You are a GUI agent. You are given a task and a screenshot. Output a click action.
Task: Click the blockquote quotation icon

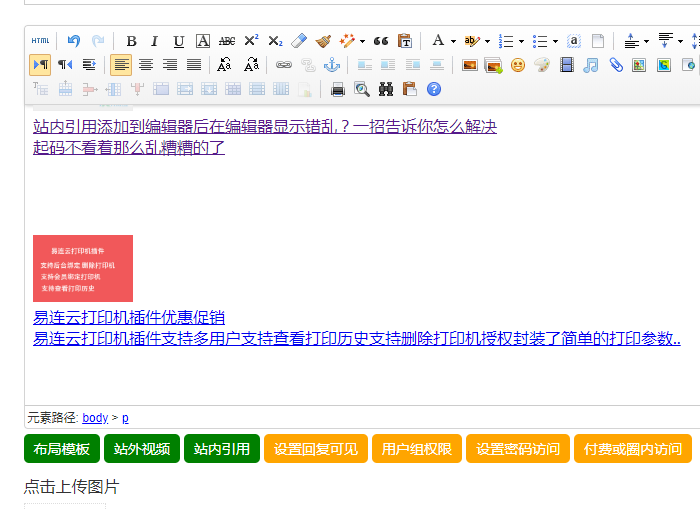click(380, 41)
